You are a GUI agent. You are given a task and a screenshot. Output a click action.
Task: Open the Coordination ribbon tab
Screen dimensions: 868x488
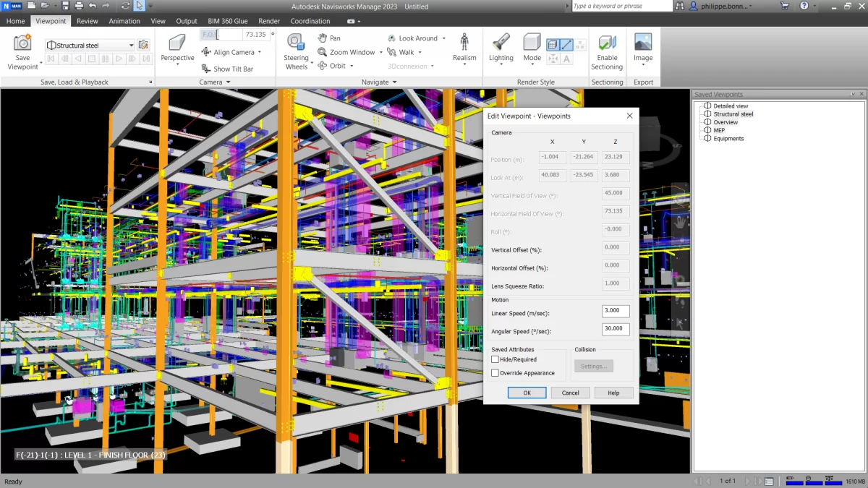tap(310, 21)
